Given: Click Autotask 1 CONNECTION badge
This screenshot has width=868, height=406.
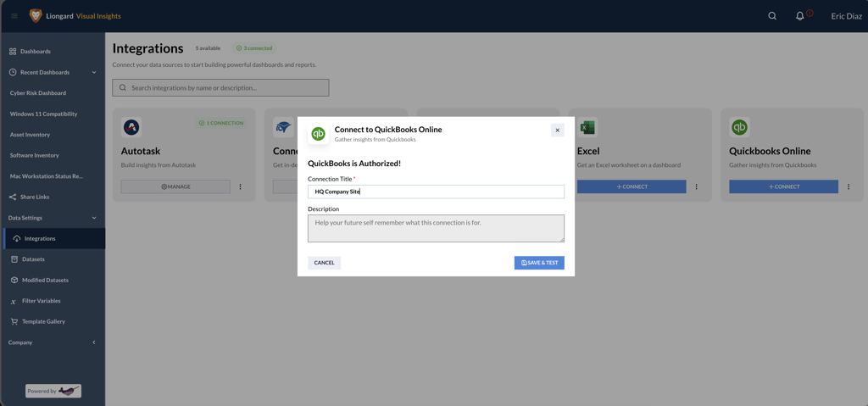Looking at the screenshot, I should pyautogui.click(x=221, y=123).
